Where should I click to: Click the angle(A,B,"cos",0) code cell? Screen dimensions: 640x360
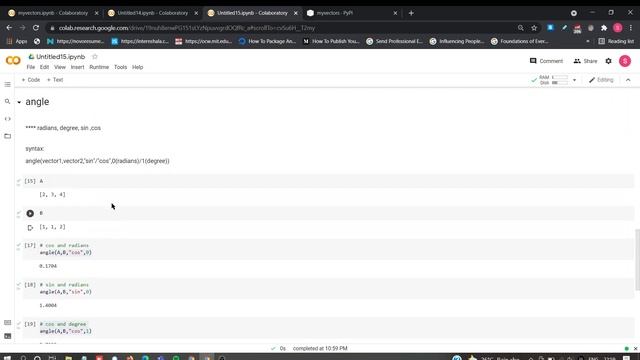coord(328,249)
